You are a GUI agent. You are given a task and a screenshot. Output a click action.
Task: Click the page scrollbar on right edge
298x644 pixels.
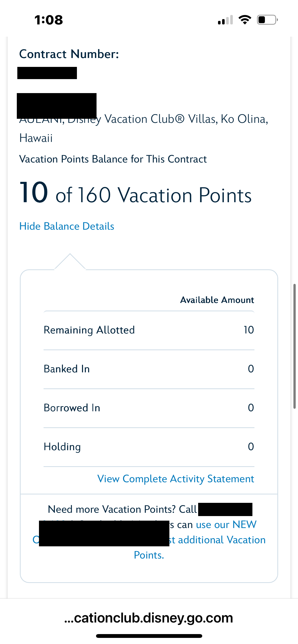click(x=295, y=346)
